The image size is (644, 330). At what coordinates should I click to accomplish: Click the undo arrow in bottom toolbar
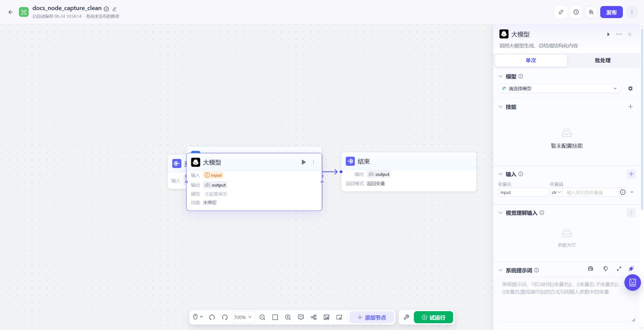click(212, 317)
